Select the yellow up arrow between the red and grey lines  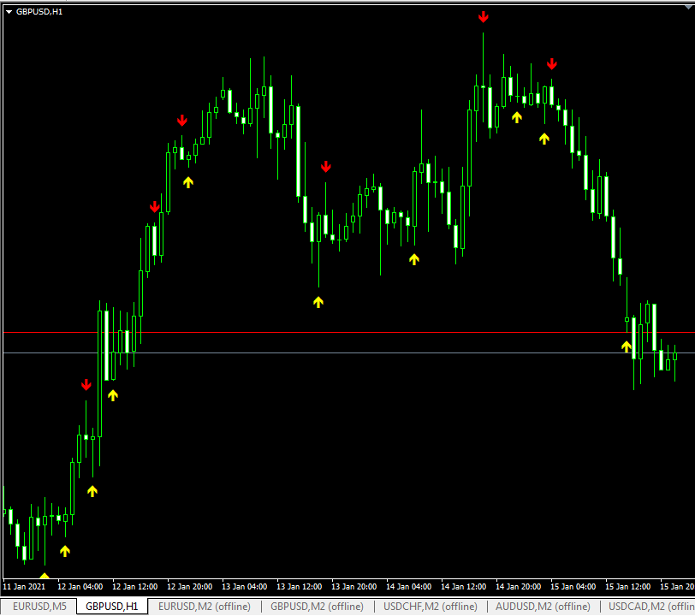pyautogui.click(x=626, y=346)
